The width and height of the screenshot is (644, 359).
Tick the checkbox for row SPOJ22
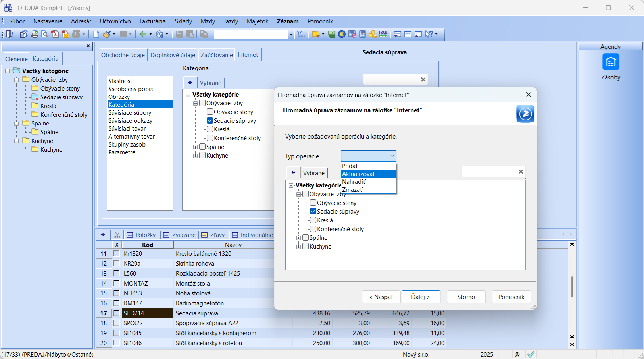click(117, 323)
